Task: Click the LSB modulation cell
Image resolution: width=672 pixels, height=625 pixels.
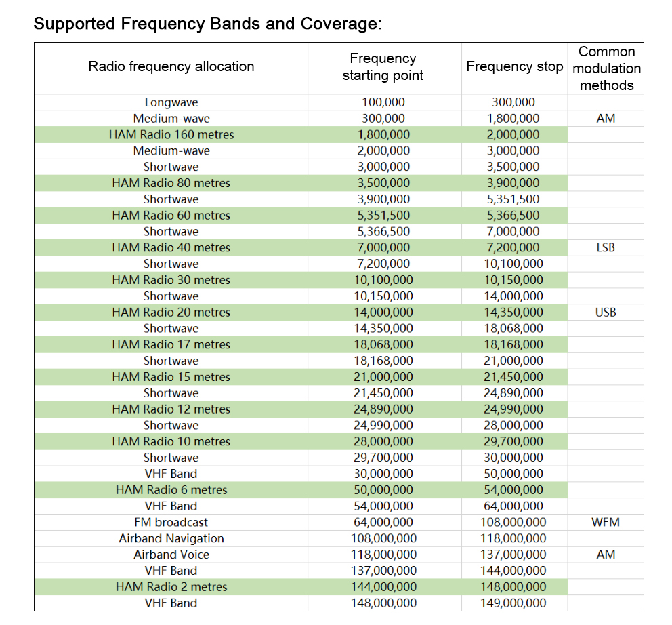Action: (606, 247)
